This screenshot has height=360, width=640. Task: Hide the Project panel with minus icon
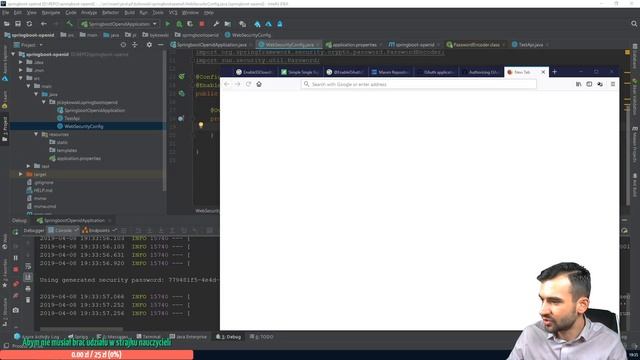[161, 44]
